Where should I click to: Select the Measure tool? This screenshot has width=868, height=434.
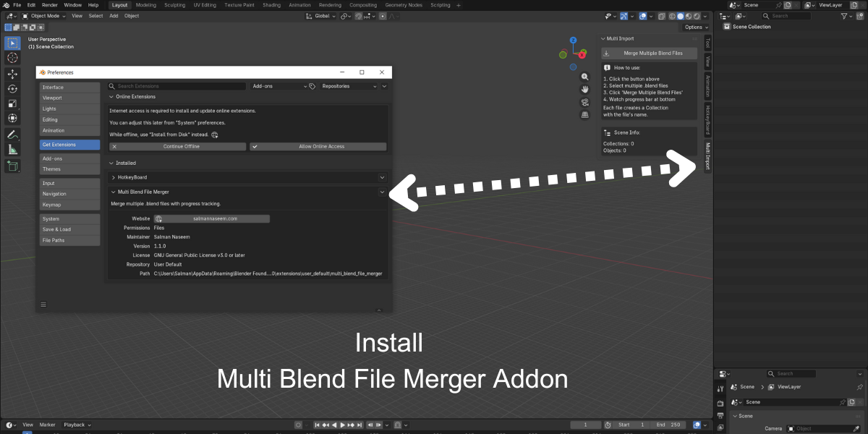point(12,149)
